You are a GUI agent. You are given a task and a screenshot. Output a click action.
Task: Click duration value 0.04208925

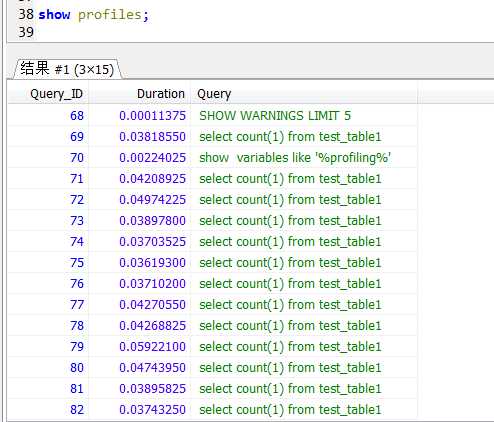(152, 179)
